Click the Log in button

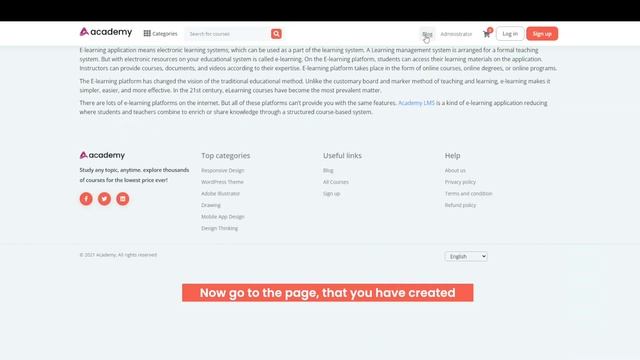coord(510,33)
